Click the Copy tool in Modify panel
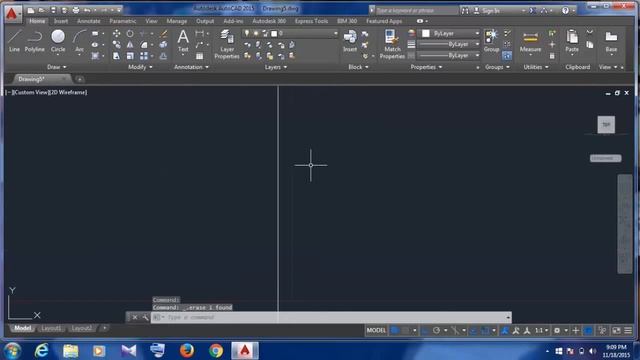The image size is (640, 360). coord(116,44)
